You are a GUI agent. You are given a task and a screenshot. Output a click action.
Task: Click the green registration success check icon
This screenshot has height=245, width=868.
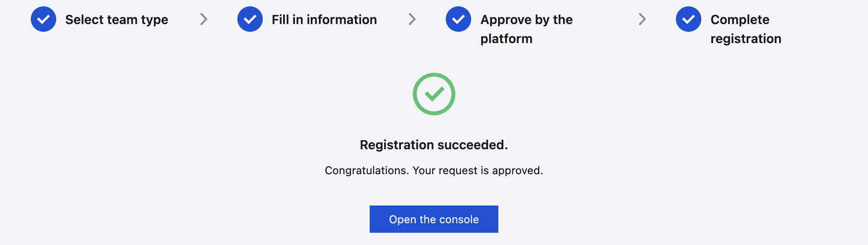(434, 94)
